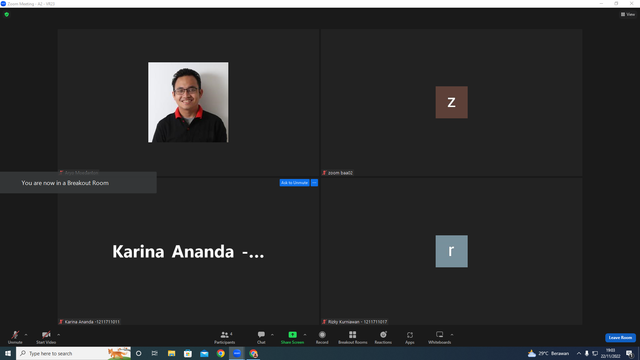This screenshot has width=640, height=360.
Task: Open the Apps panel
Action: (x=410, y=337)
